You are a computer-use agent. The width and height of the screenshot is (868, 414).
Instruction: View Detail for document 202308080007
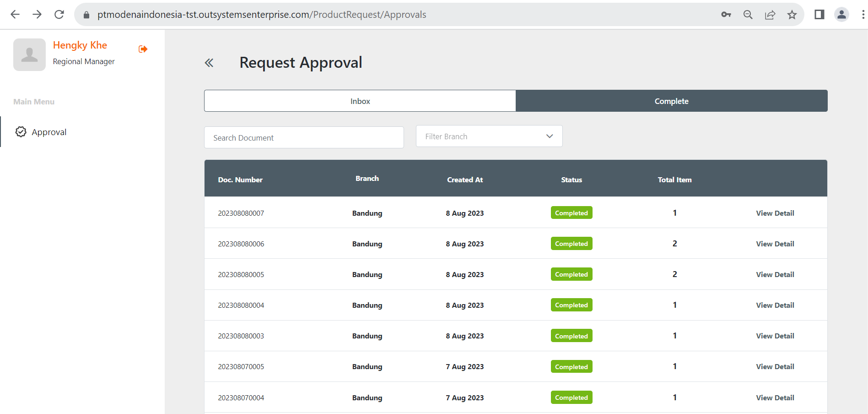pyautogui.click(x=775, y=213)
